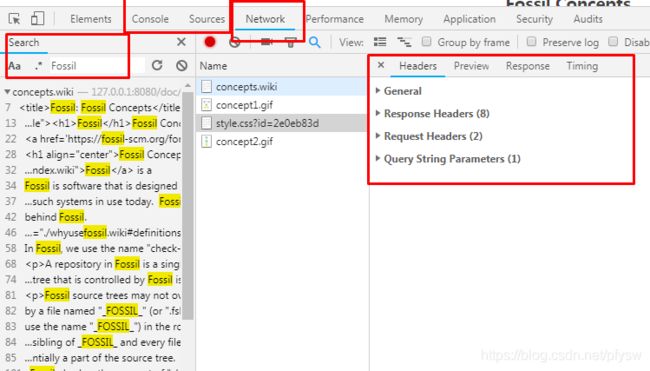
Task: Select concepts.wiki in the request list
Action: pos(281,87)
